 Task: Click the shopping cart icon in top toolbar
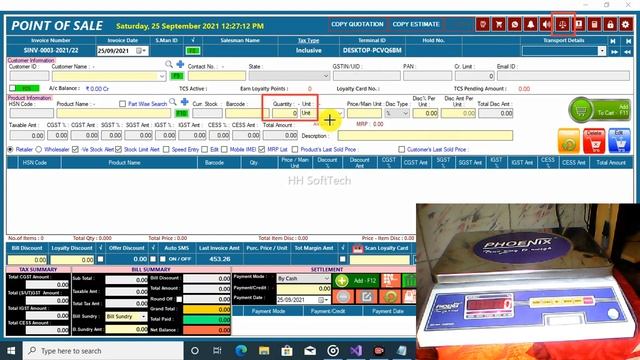[499, 24]
